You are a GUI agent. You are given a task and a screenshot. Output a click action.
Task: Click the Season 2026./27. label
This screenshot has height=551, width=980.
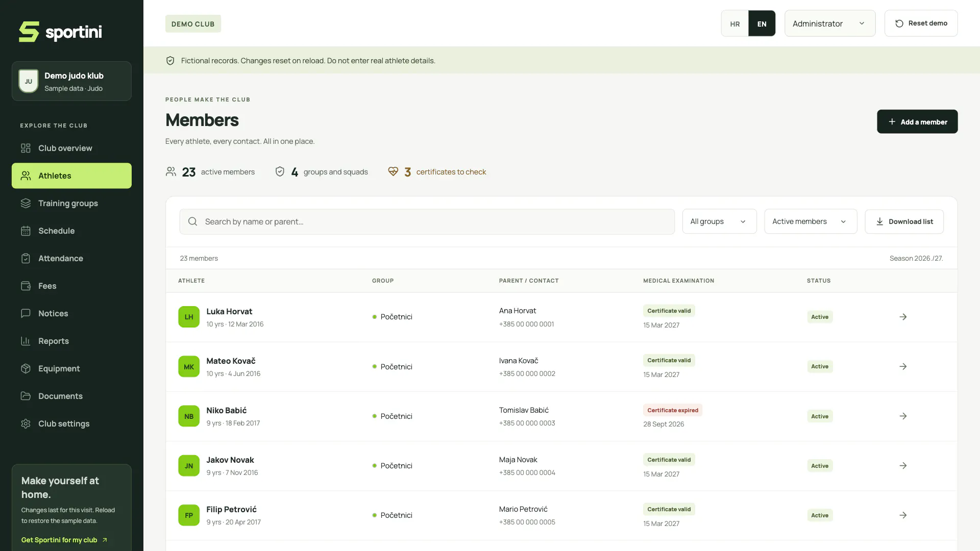point(916,258)
